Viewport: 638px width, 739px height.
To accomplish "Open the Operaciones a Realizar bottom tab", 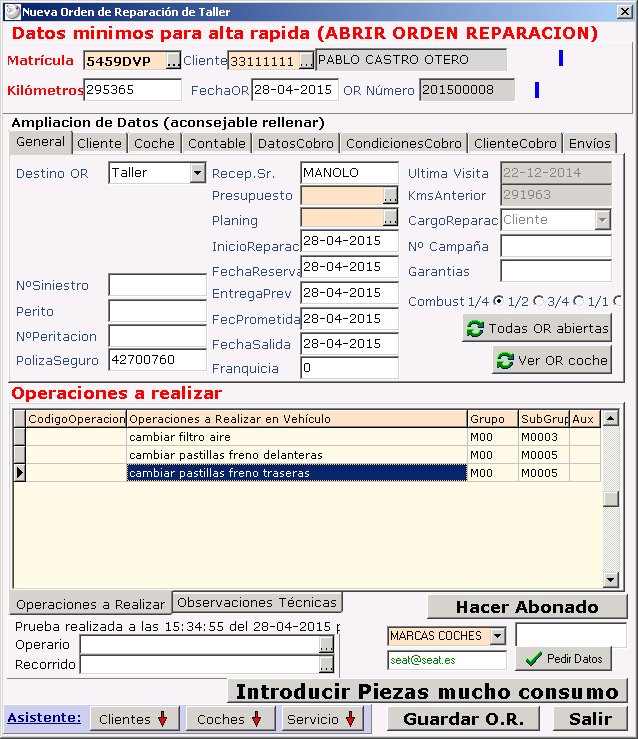I will pyautogui.click(x=90, y=604).
